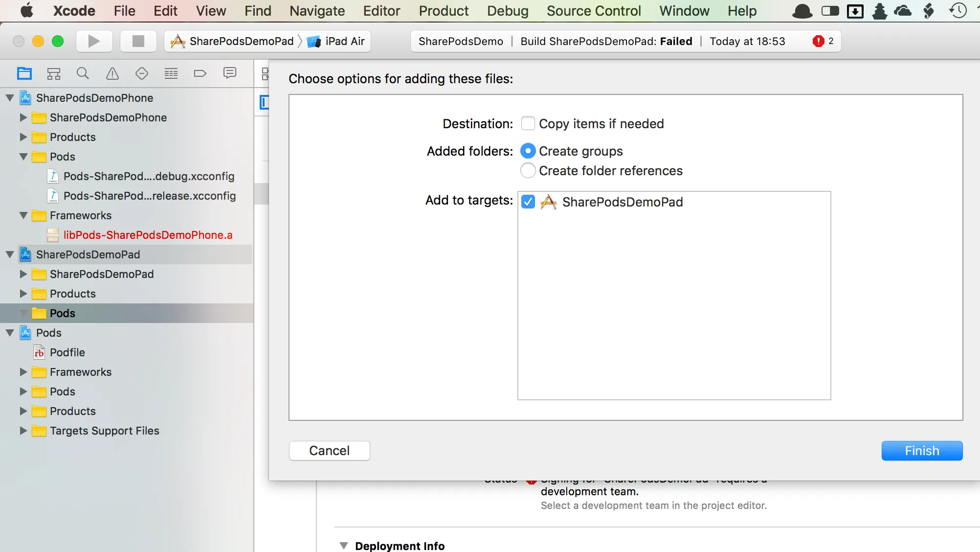Image resolution: width=980 pixels, height=552 pixels.
Task: Click the build Failed status text
Action: [676, 41]
